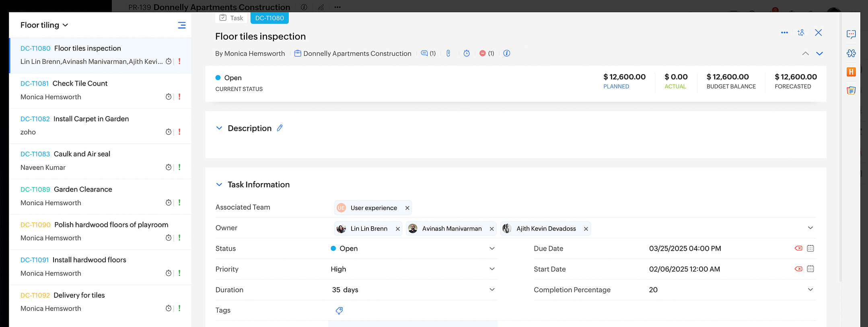868x327 pixels.
Task: Open the Floor tiling dropdown
Action: (44, 25)
